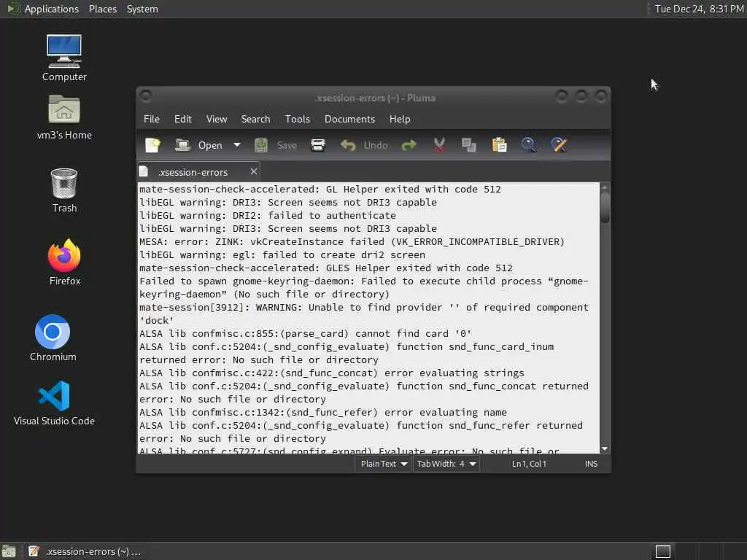747x560 pixels.
Task: Open the System menu in the top panel
Action: (142, 9)
